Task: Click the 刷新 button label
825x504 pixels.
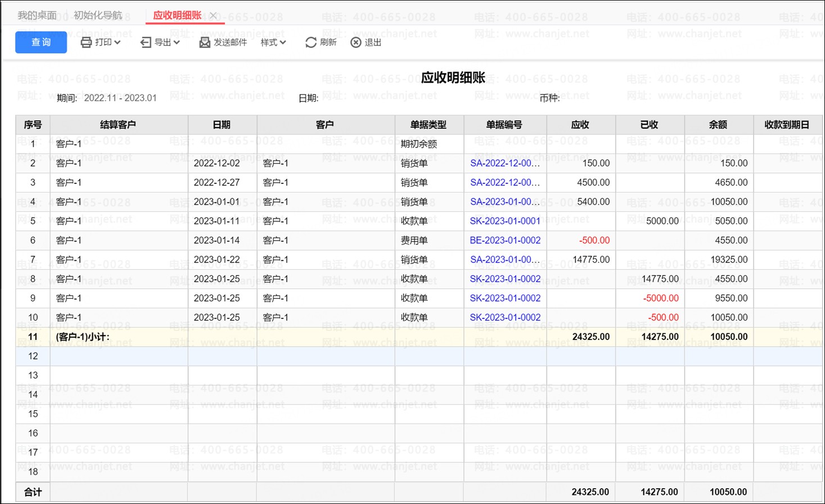Action: coord(328,42)
